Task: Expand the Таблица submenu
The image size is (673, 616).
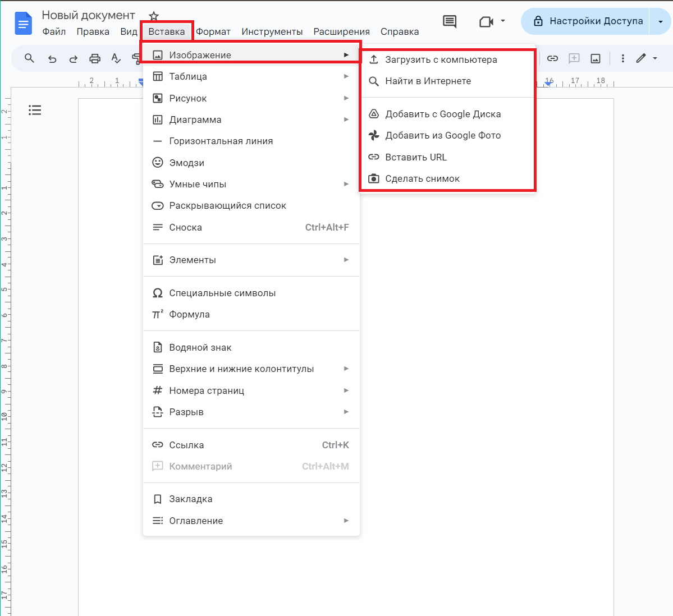Action: pos(251,76)
